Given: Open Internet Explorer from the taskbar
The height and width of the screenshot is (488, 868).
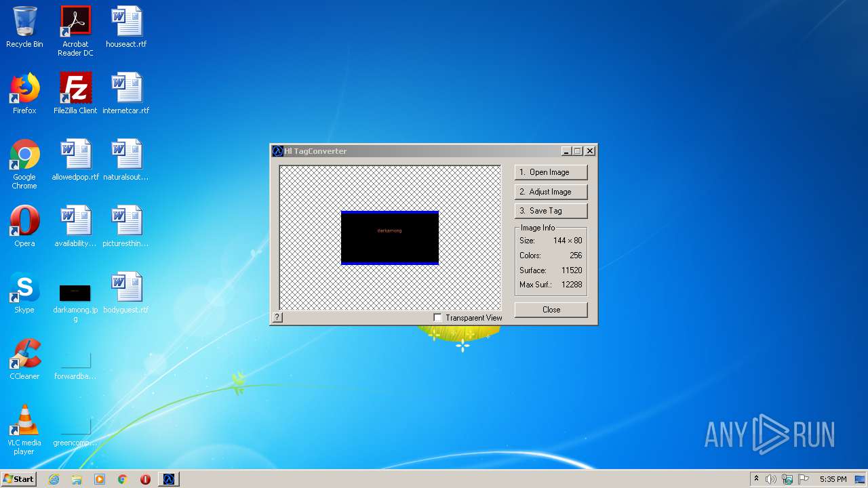Looking at the screenshot, I should pos(54,479).
